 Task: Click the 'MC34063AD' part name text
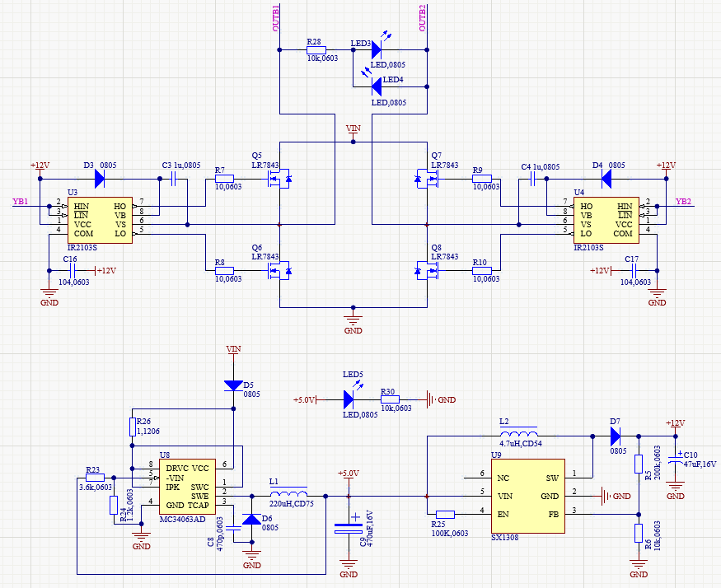coord(182,520)
